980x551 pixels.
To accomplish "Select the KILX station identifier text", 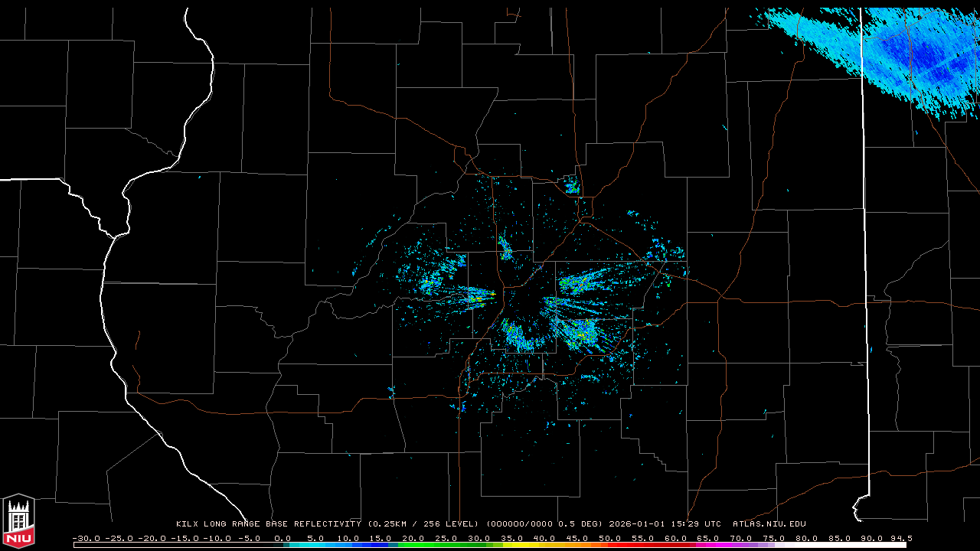I will pyautogui.click(x=188, y=524).
